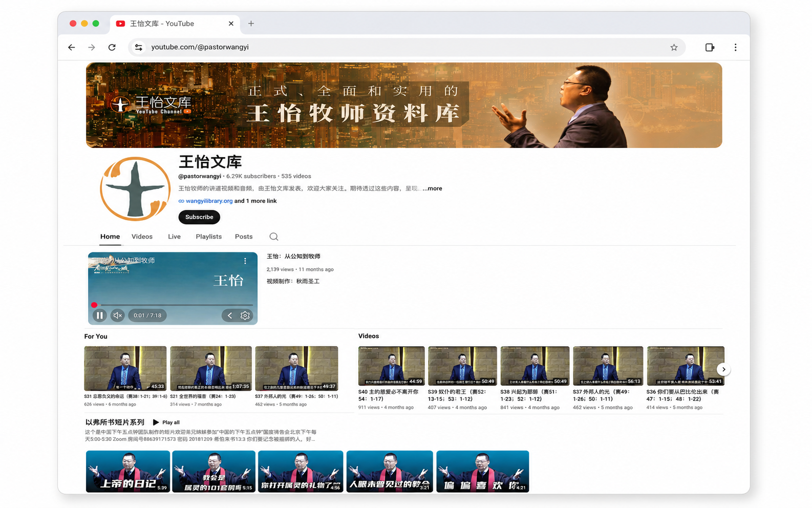Pause the featured video
This screenshot has height=508, width=812.
99,315
